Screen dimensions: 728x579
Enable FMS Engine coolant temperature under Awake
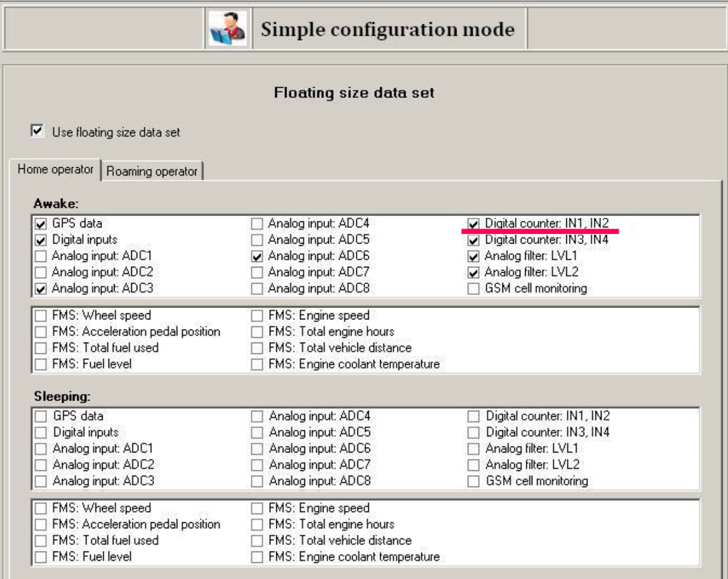pyautogui.click(x=257, y=364)
